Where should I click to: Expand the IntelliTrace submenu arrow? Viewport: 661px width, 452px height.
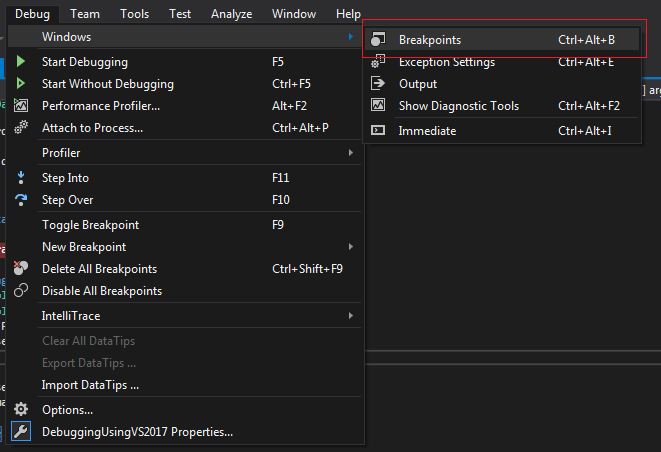tap(350, 316)
